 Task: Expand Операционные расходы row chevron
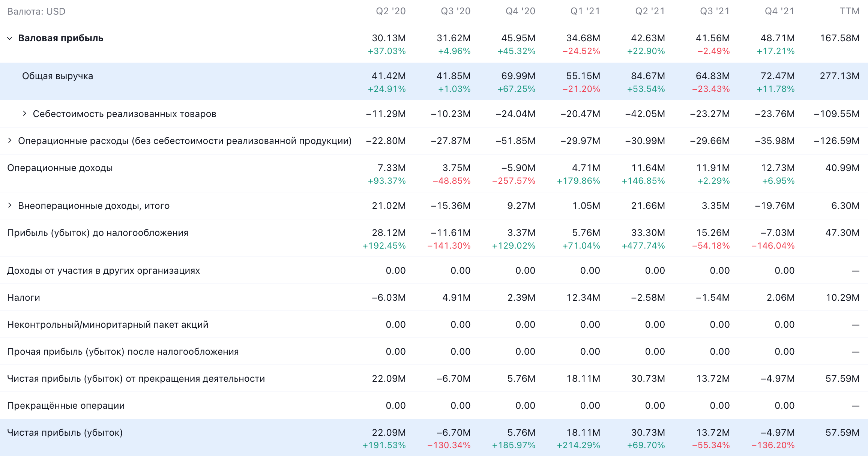[x=10, y=141]
